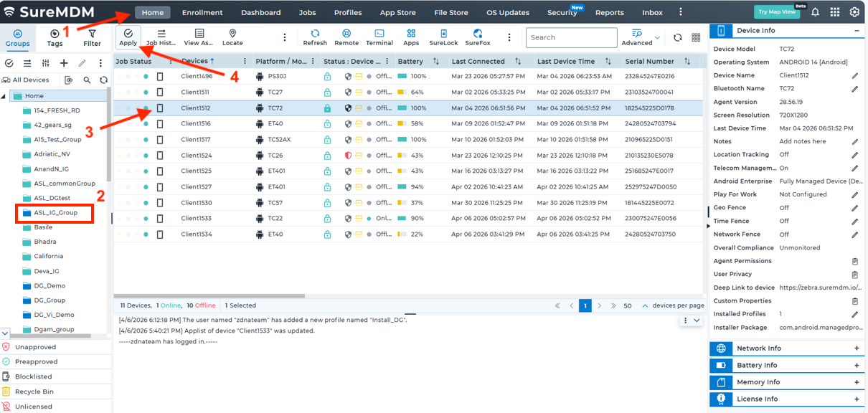Click the settings gear icon
The image size is (868, 413).
[x=854, y=12]
